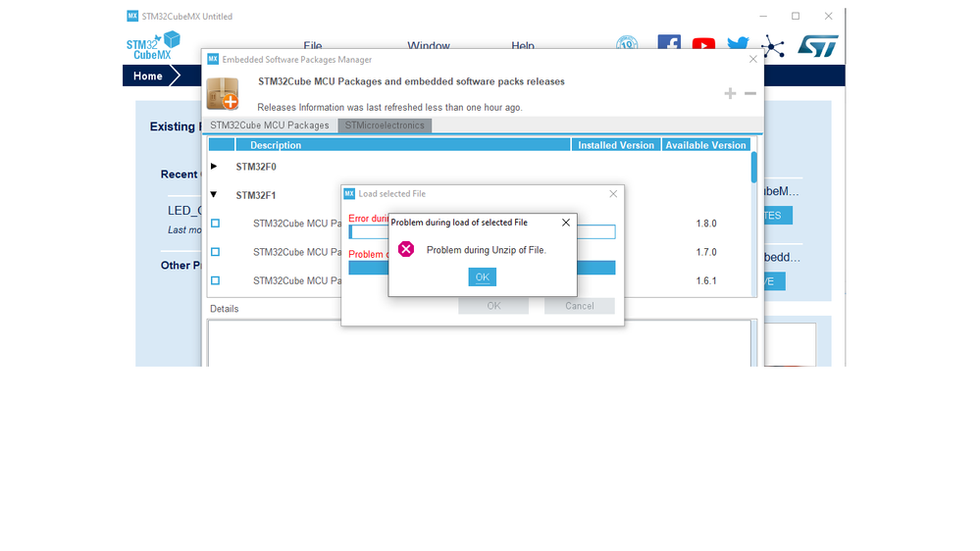Image resolution: width=980 pixels, height=551 pixels.
Task: Select the STM32F1 row label
Action: coord(256,195)
